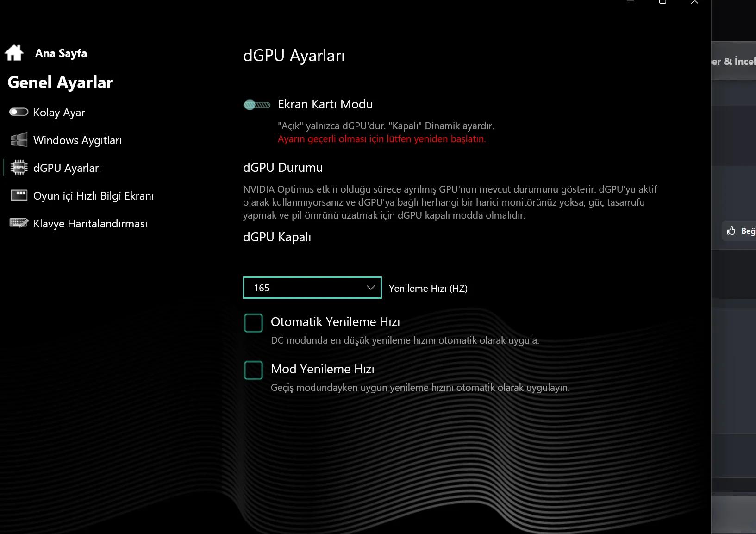Click the Ana Sayfa home icon
Screen dimensions: 756x534
point(14,53)
